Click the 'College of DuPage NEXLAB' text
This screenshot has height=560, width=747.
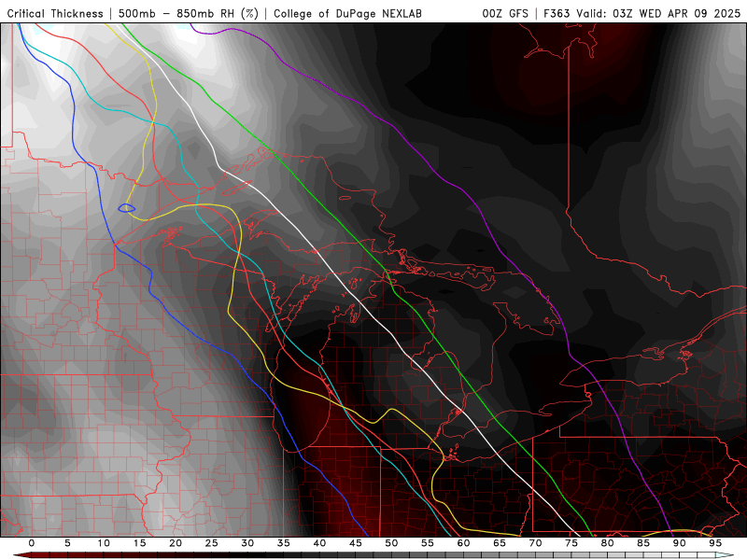click(347, 14)
